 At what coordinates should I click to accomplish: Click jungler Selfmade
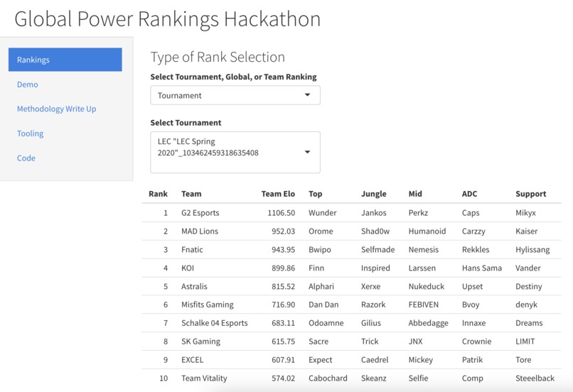(378, 250)
